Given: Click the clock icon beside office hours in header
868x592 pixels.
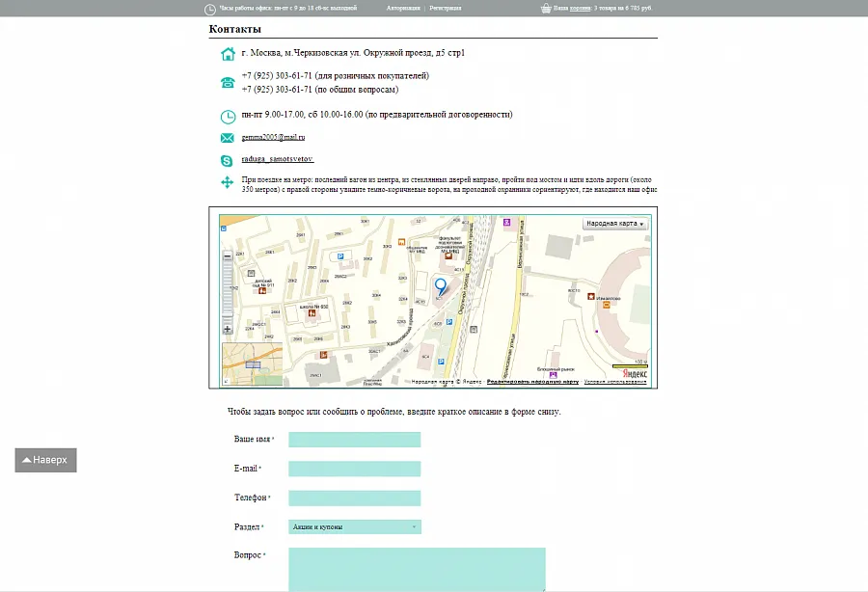Looking at the screenshot, I should pos(210,10).
